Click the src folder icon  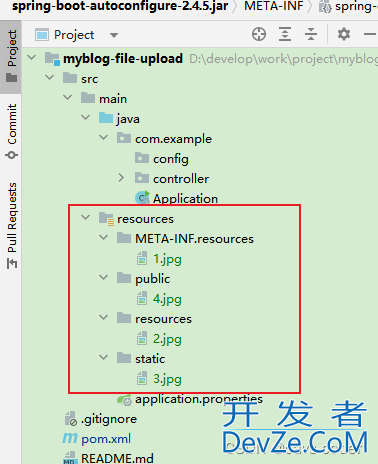(70, 78)
